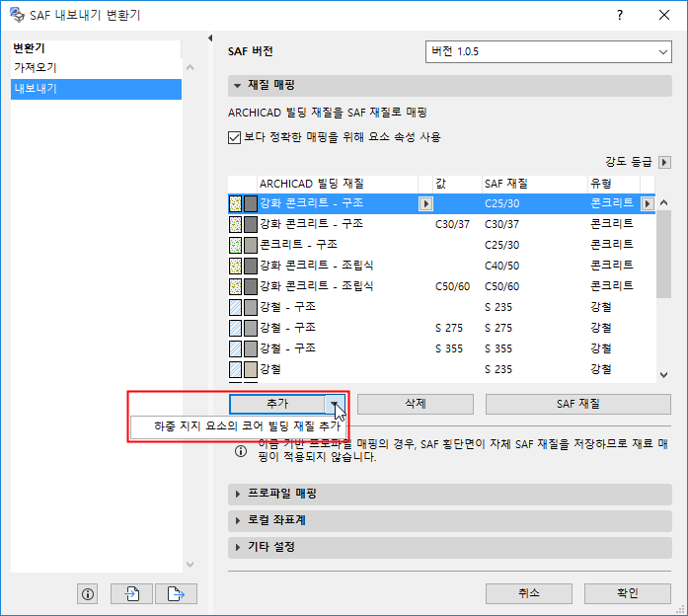
Task: Click the 추가 dropdown arrow
Action: click(335, 404)
